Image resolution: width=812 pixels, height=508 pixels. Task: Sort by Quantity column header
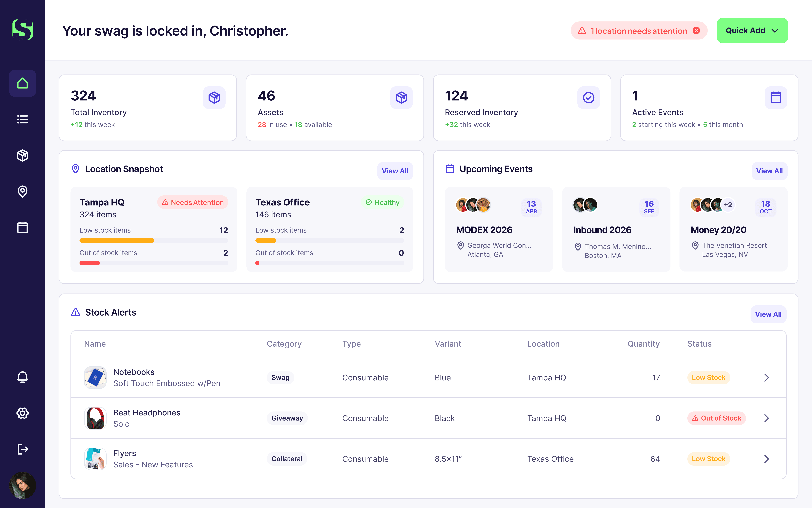click(x=644, y=344)
